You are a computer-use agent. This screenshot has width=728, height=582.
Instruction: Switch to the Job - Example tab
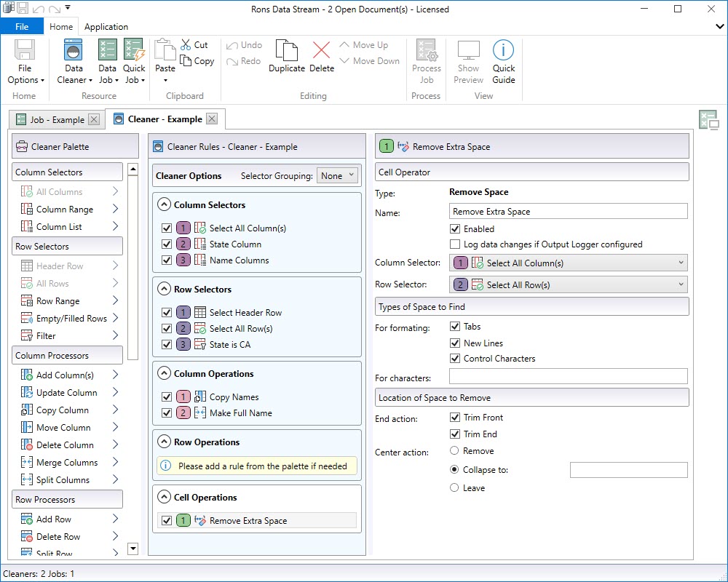coord(57,119)
